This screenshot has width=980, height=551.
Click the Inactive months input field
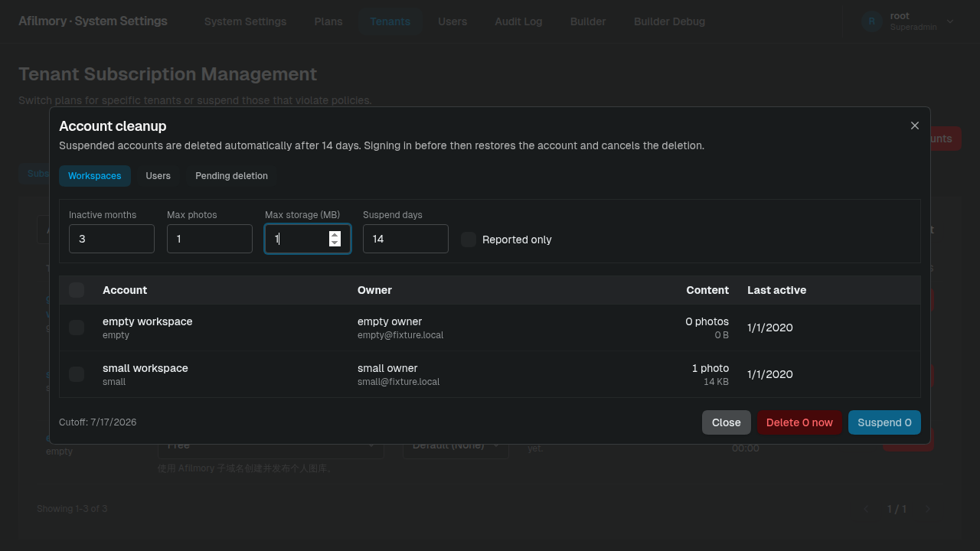click(112, 239)
